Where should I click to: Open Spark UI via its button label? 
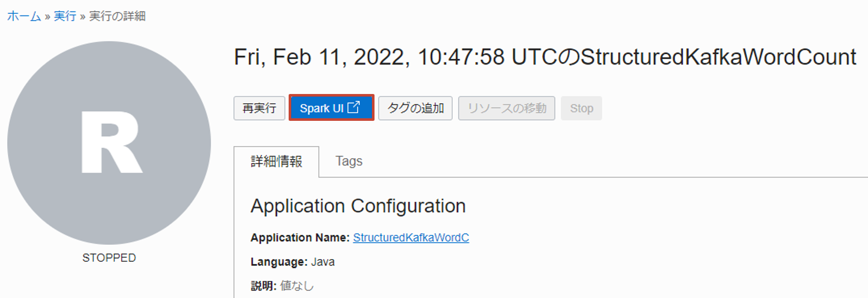point(321,108)
